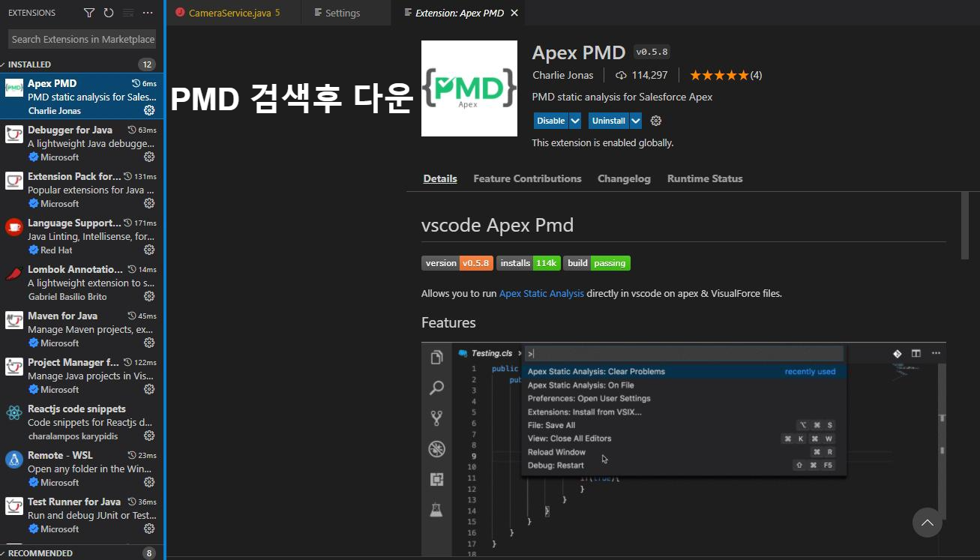
Task: Click the filter extensions icon
Action: pos(89,13)
